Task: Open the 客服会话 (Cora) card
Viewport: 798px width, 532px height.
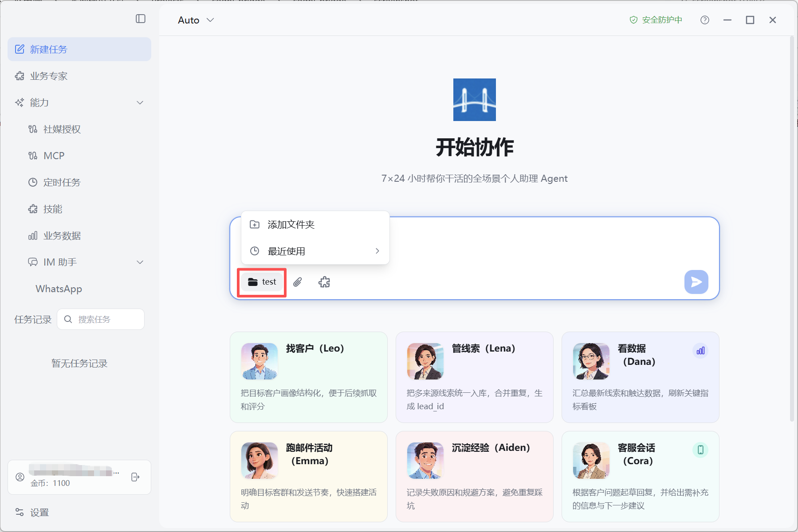Action: pyautogui.click(x=641, y=477)
